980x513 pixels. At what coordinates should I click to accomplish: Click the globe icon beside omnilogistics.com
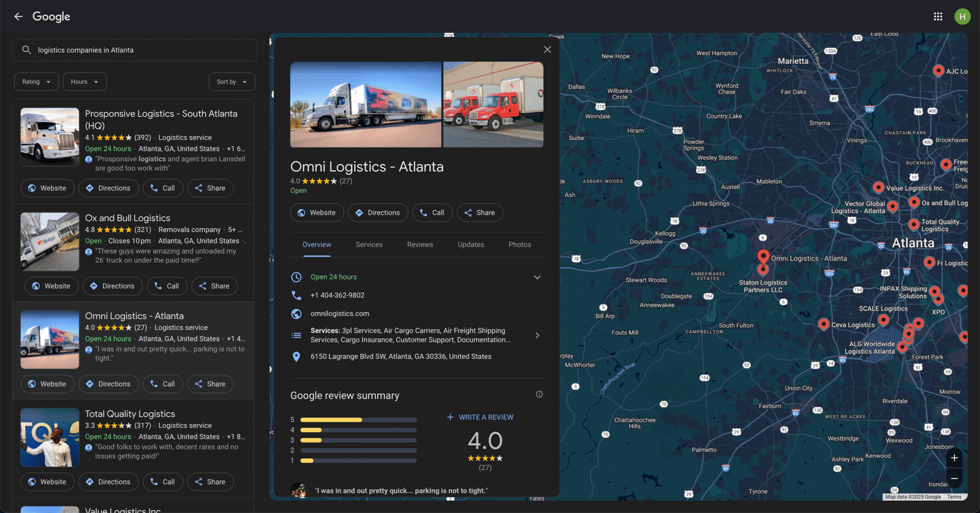(296, 314)
